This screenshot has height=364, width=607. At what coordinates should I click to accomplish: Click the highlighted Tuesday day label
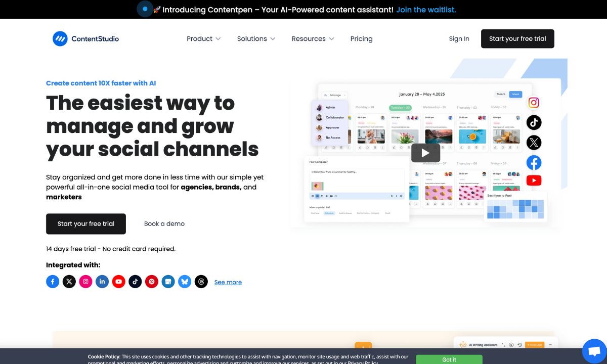(x=400, y=107)
